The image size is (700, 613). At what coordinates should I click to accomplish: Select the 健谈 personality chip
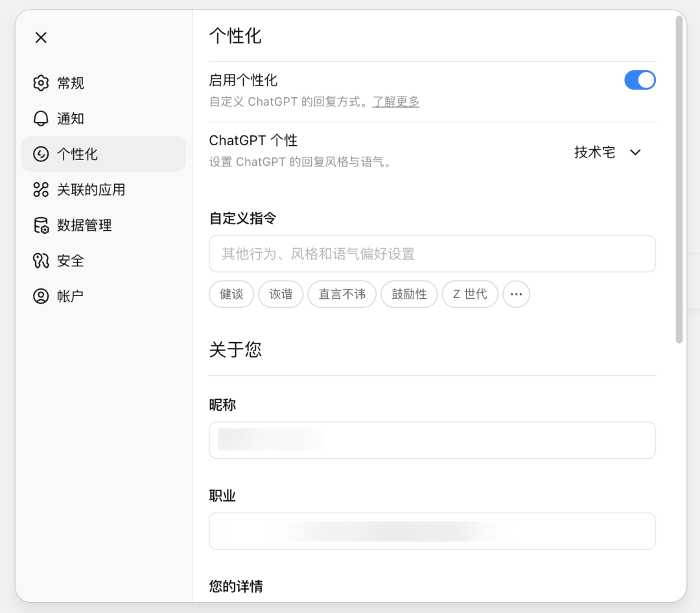[231, 294]
